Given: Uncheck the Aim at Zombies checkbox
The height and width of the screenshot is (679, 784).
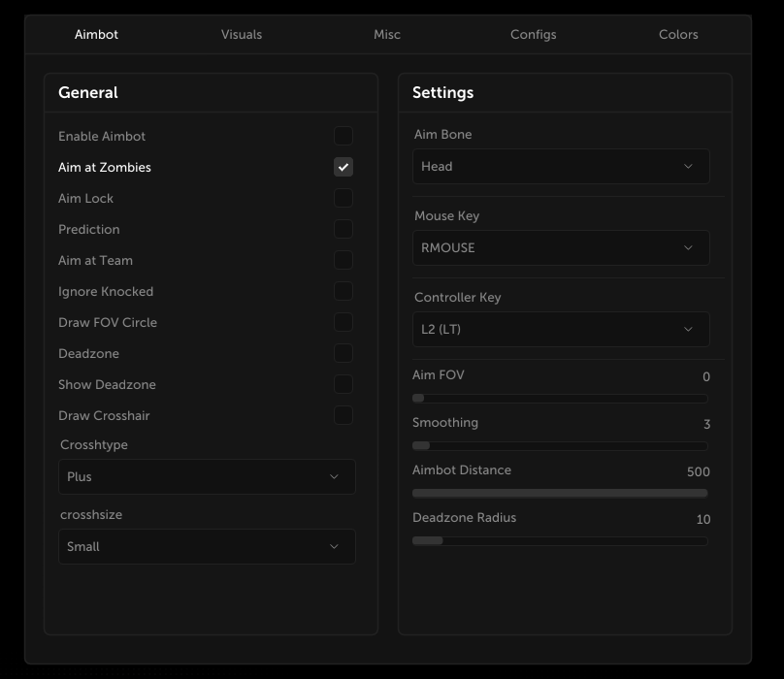Looking at the screenshot, I should [x=343, y=167].
